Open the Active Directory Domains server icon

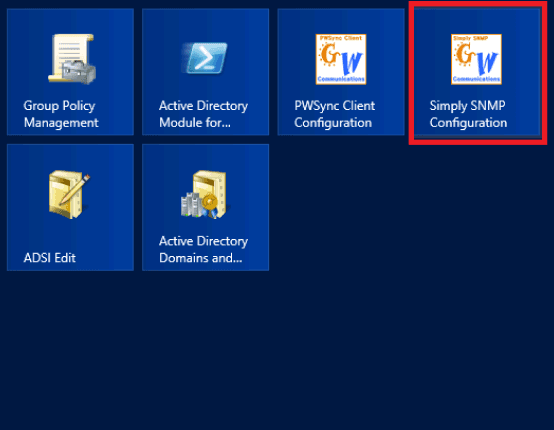coord(204,195)
